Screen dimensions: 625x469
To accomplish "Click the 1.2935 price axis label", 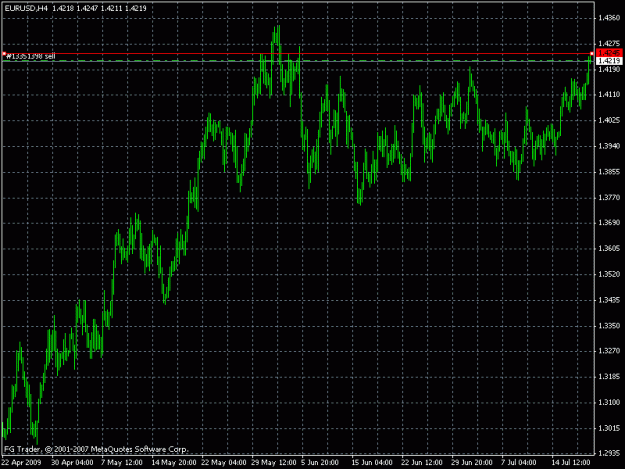I will [x=609, y=453].
